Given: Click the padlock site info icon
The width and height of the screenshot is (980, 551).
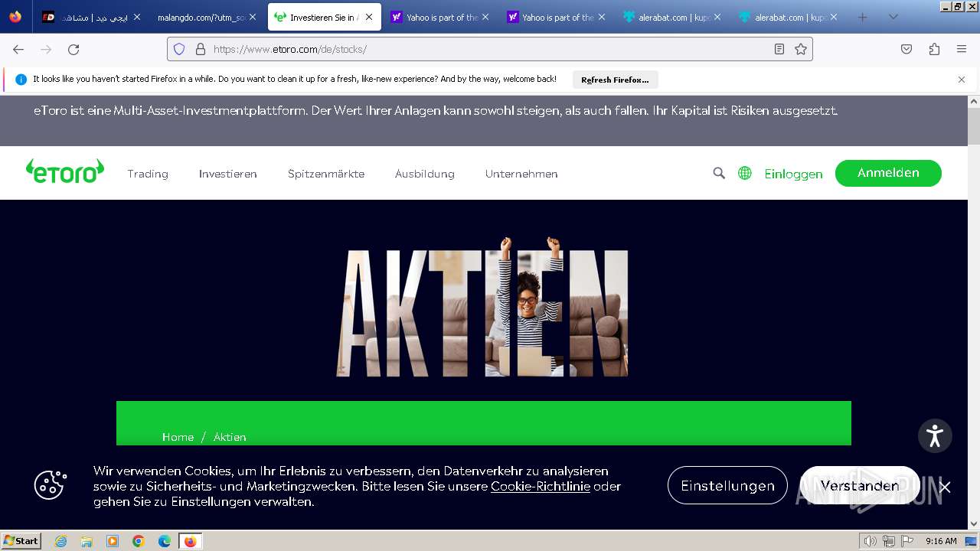Looking at the screenshot, I should [201, 49].
